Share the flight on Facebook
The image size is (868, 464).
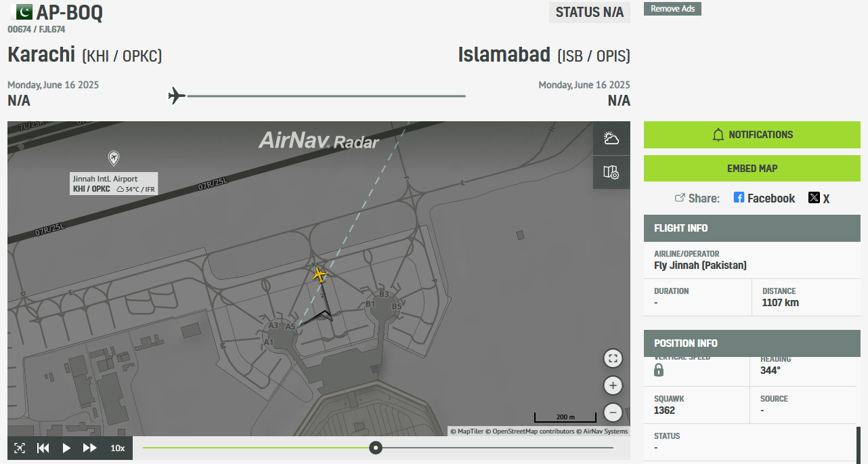764,198
